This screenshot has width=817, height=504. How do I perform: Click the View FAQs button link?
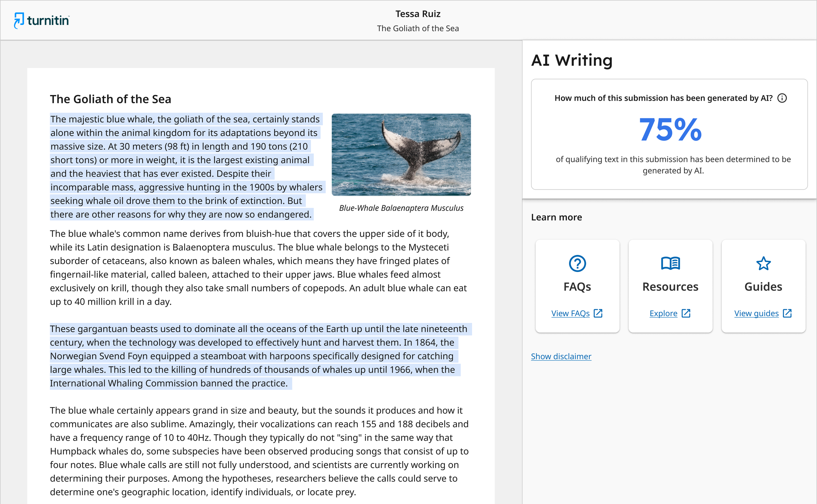point(577,313)
